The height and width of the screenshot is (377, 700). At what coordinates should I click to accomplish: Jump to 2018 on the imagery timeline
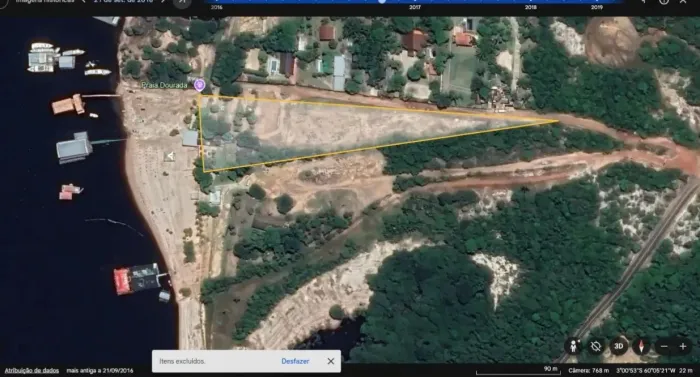530,7
